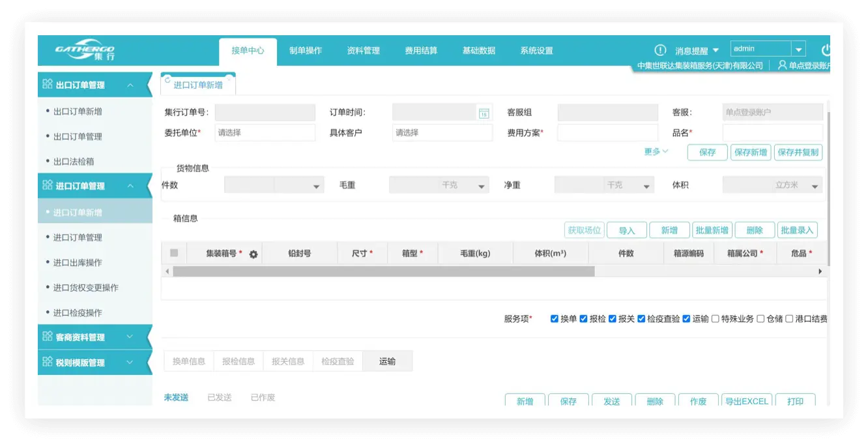Switch to the 报检信息 tab
Viewport: 868px width, 442px height.
(239, 361)
